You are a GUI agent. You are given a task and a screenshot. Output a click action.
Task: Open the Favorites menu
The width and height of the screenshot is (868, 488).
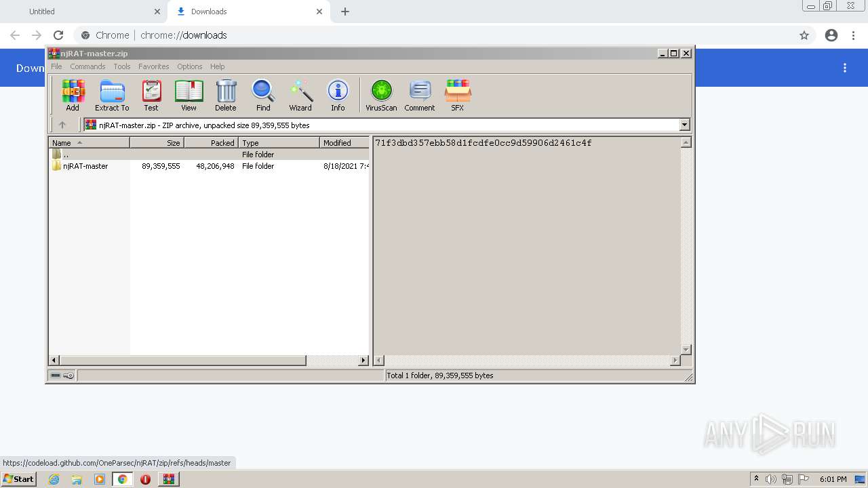click(x=154, y=66)
